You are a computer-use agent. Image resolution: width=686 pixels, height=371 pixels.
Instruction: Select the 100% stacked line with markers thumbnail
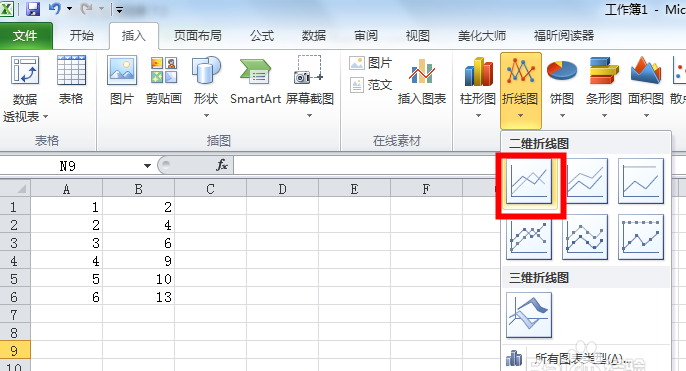point(641,237)
